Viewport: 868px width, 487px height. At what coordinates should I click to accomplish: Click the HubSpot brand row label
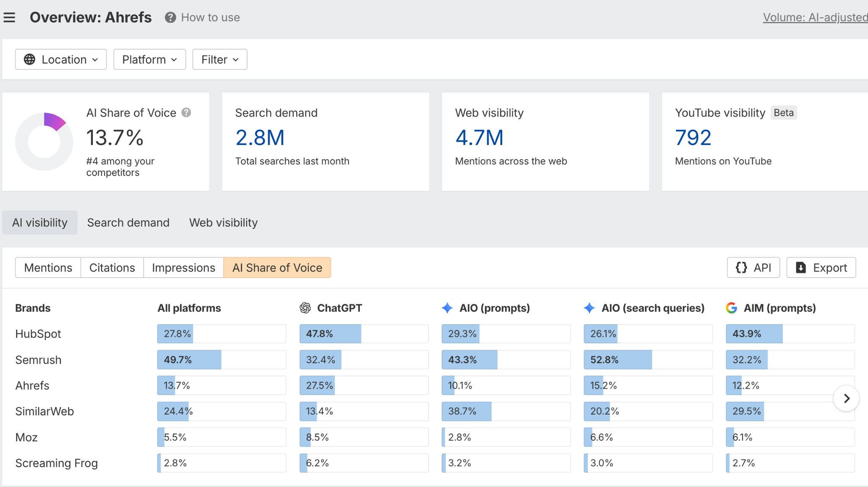coord(38,334)
